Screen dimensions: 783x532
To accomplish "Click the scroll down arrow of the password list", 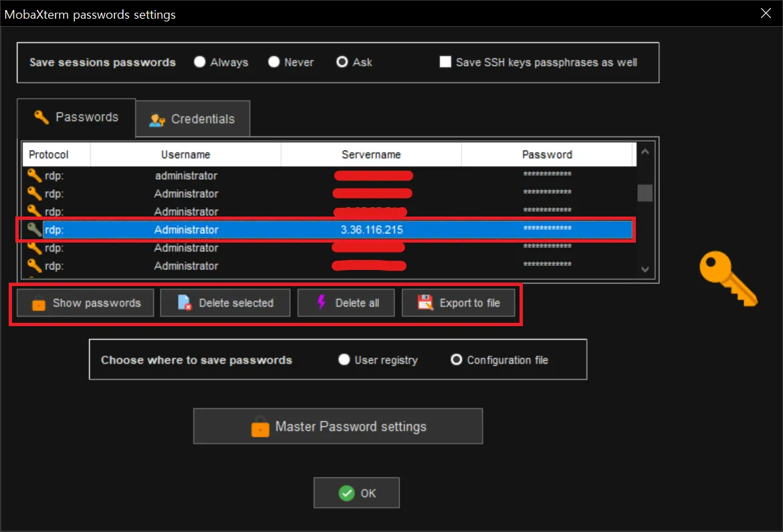I will [645, 269].
